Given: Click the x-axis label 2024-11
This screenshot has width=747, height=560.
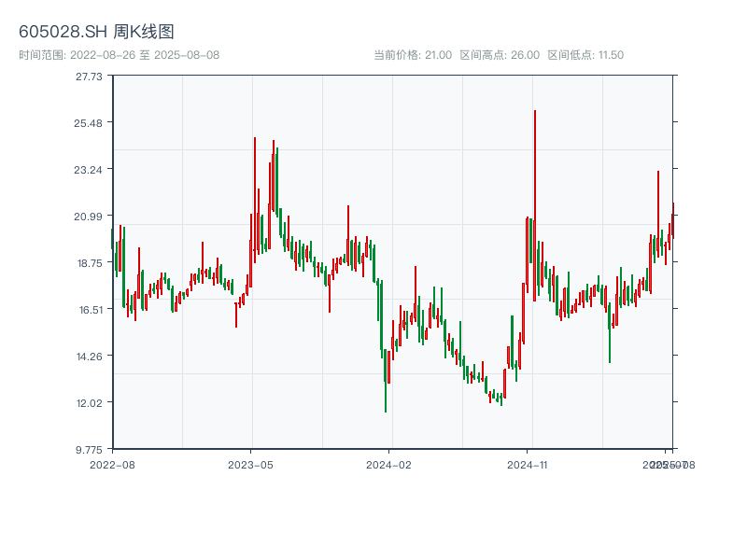Looking at the screenshot, I should click(527, 465).
